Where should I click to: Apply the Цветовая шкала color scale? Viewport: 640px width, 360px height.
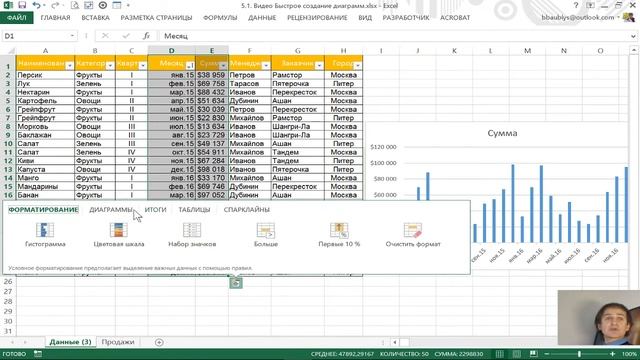(x=119, y=235)
